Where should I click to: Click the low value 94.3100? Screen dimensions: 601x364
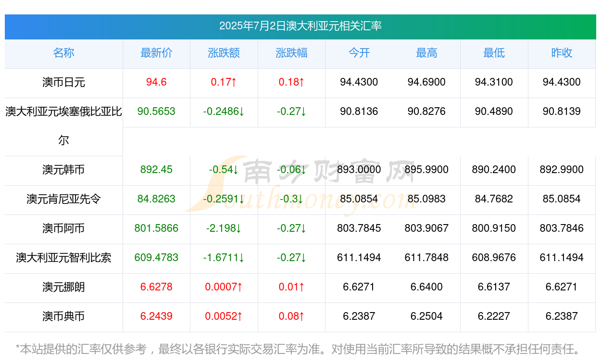pyautogui.click(x=494, y=82)
